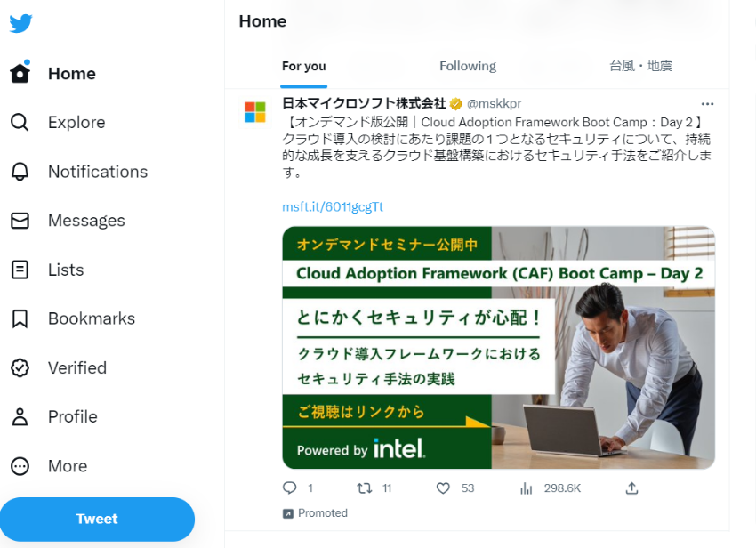Click the Microsoft logo profile avatar
Screen dimensions: 756x548
(255, 112)
